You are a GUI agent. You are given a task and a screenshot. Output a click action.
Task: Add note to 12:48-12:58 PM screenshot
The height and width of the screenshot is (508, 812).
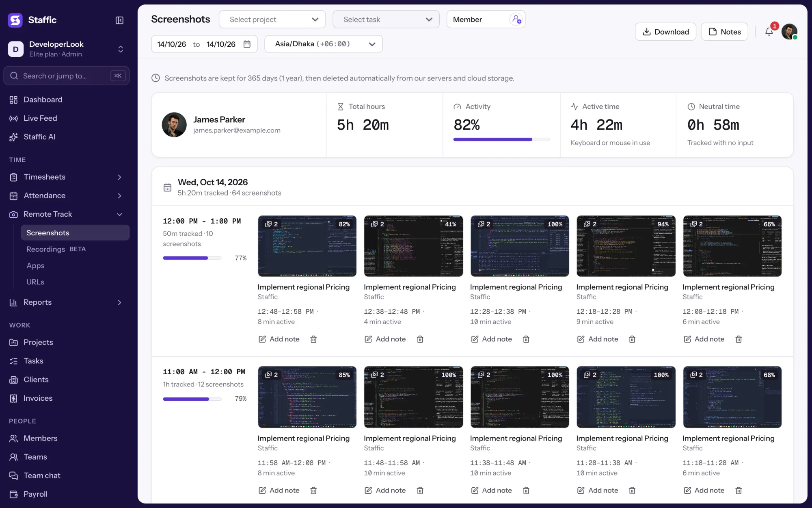click(279, 339)
